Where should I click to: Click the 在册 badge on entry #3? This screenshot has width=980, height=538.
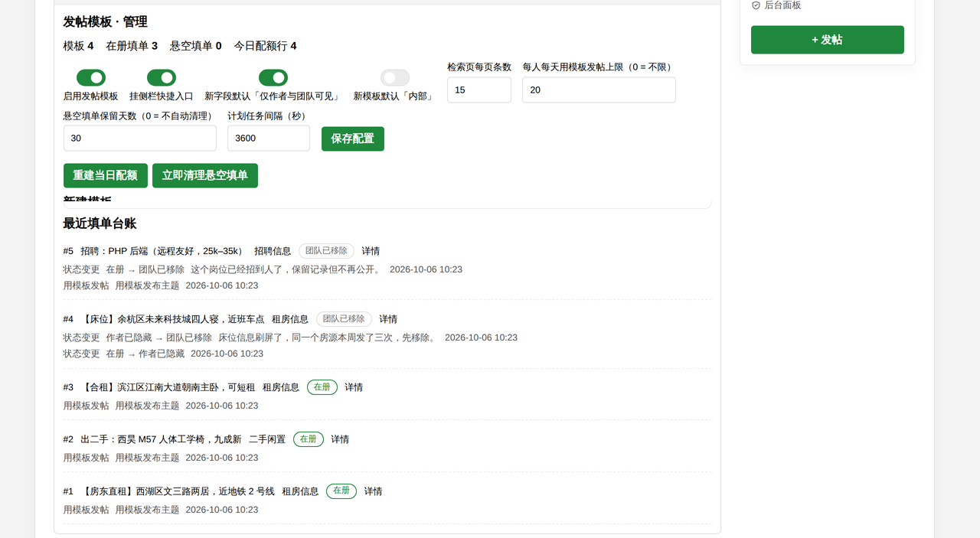322,387
